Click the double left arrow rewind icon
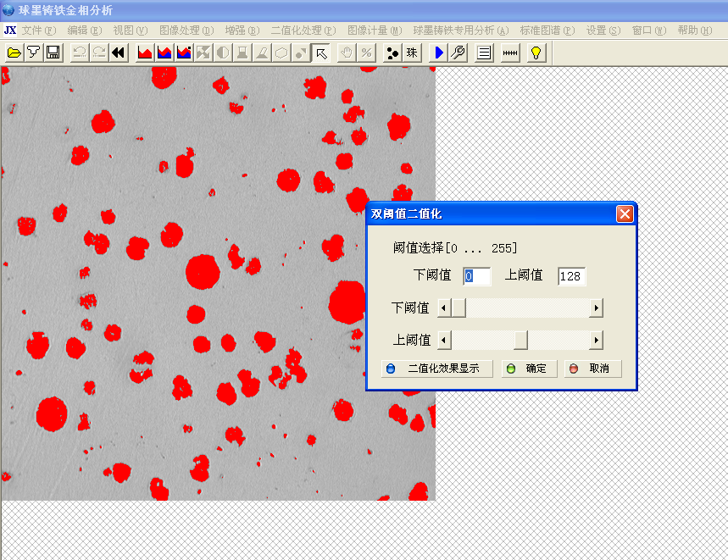 click(119, 53)
